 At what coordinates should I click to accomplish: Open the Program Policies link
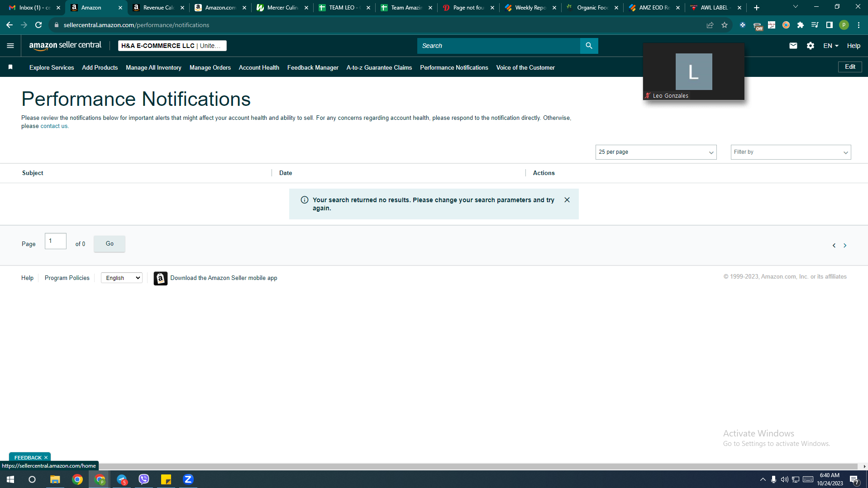coord(67,278)
